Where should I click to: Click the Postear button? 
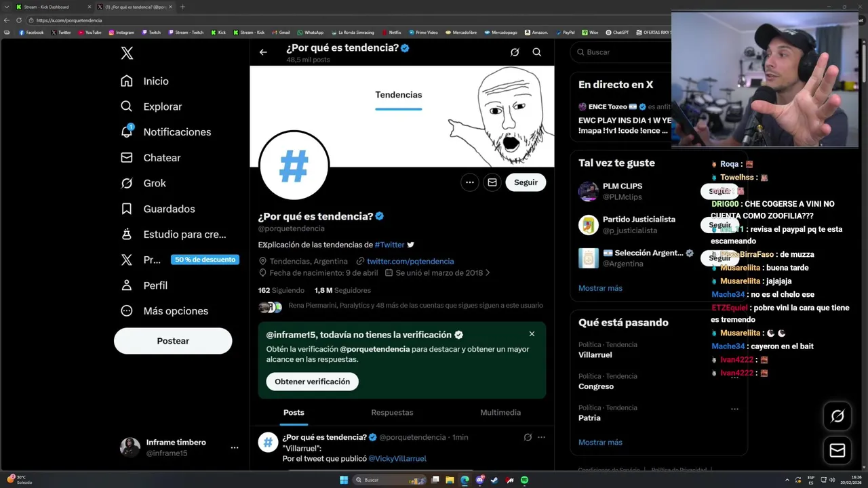pyautogui.click(x=173, y=341)
